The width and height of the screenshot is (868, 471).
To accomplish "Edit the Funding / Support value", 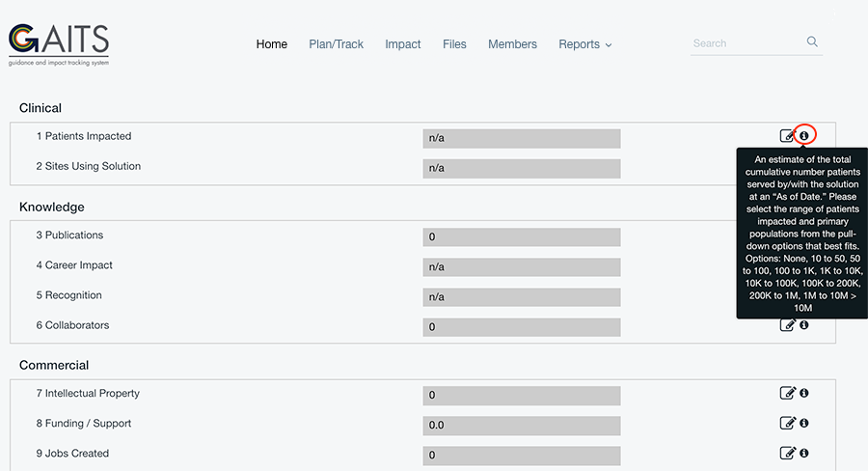I will (787, 423).
